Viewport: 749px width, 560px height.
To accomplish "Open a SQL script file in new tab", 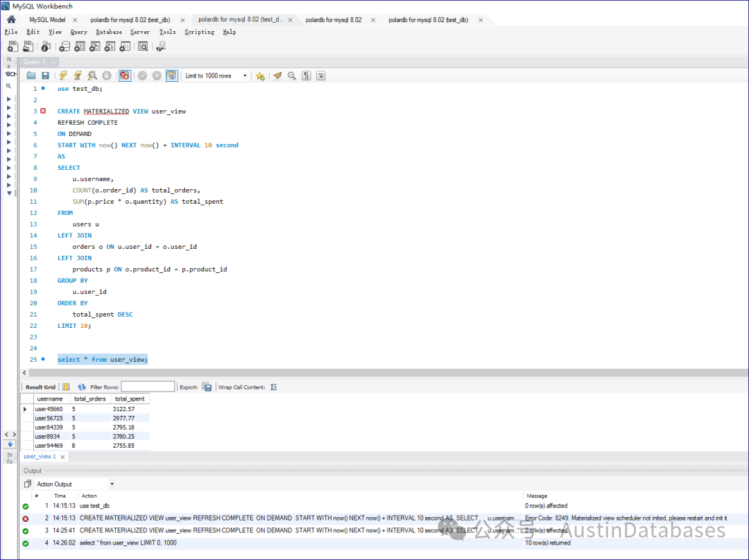I will [x=28, y=46].
